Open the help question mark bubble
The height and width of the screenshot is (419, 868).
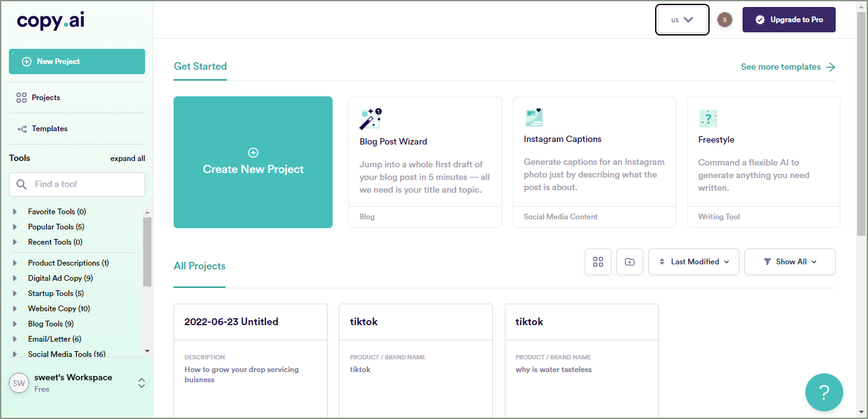[x=824, y=392]
